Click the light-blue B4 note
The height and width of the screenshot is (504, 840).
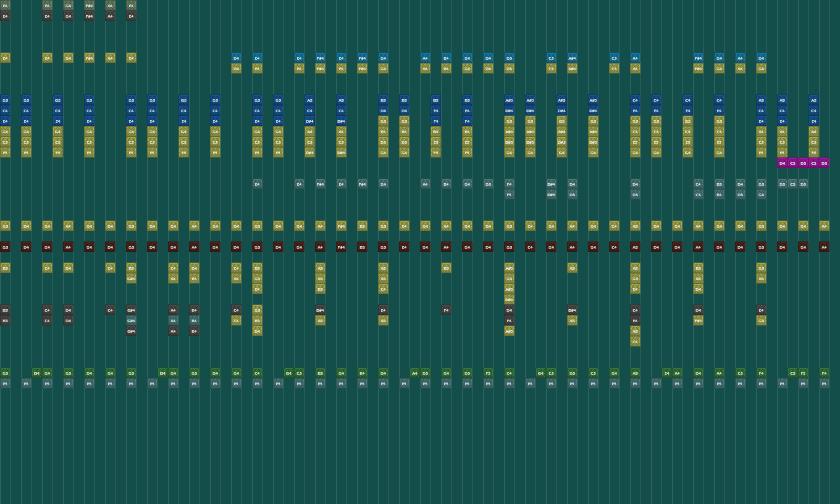[446, 58]
